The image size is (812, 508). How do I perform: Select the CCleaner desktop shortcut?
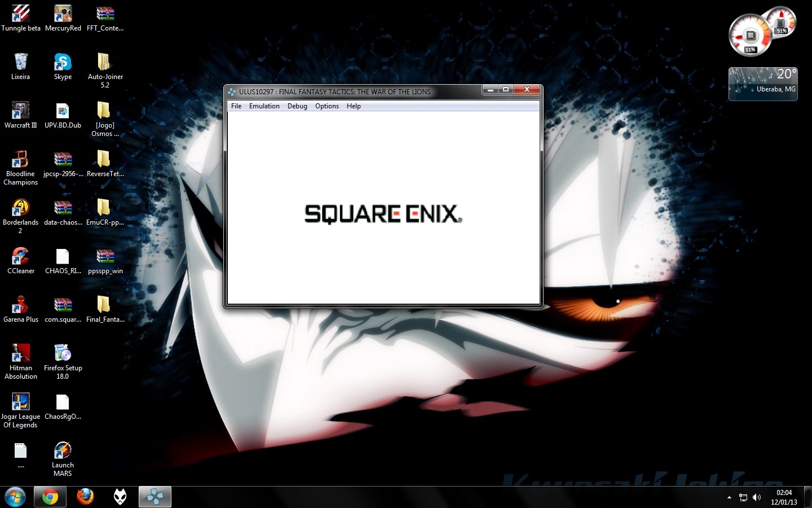click(x=20, y=257)
